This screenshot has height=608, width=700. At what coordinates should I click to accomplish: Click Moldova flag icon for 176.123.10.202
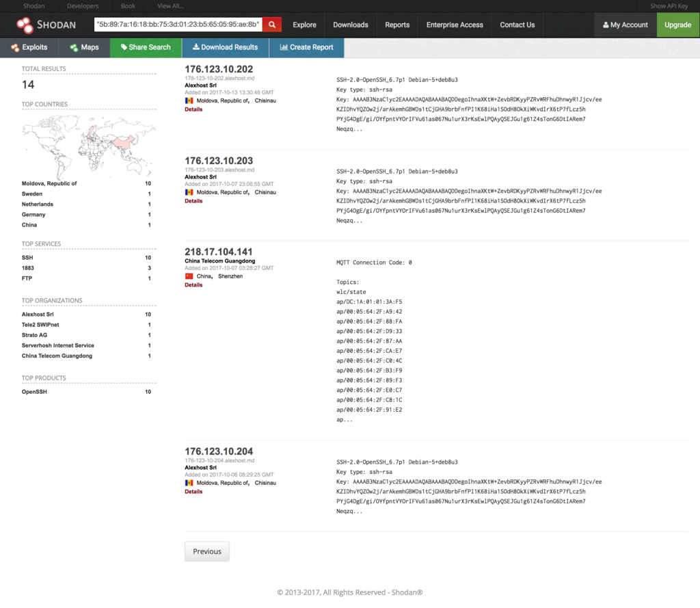click(x=189, y=101)
